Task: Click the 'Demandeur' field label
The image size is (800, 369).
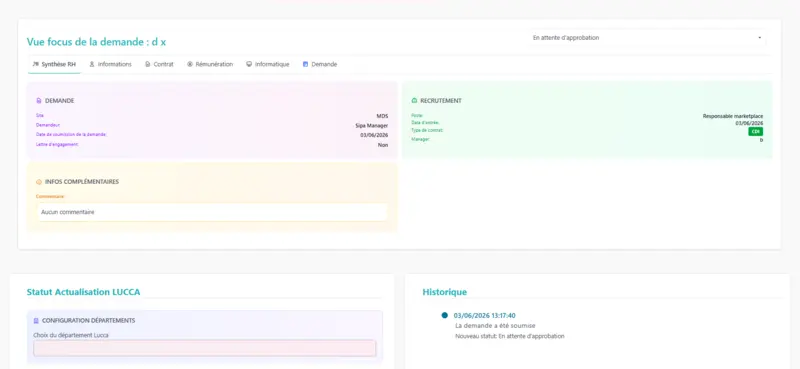Action: click(x=48, y=125)
